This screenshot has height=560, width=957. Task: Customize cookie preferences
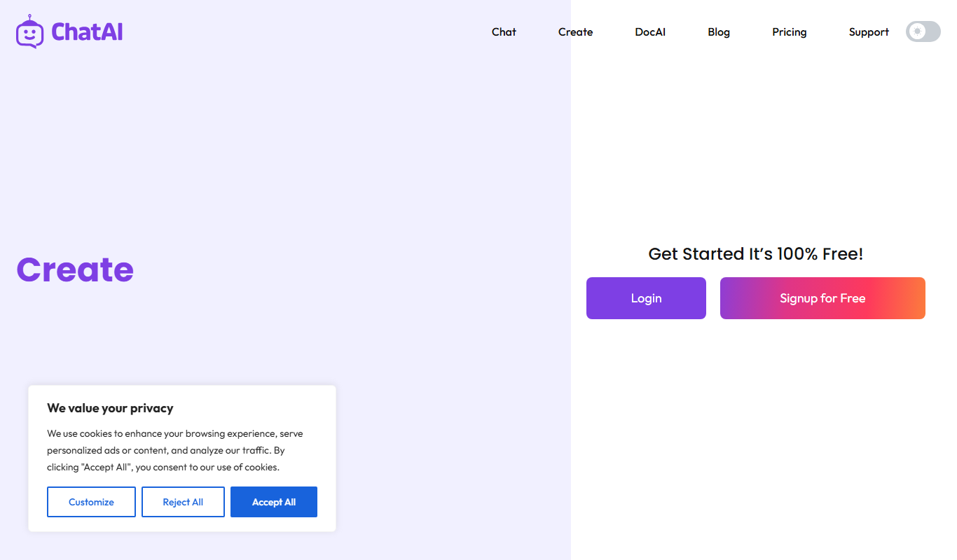tap(91, 502)
